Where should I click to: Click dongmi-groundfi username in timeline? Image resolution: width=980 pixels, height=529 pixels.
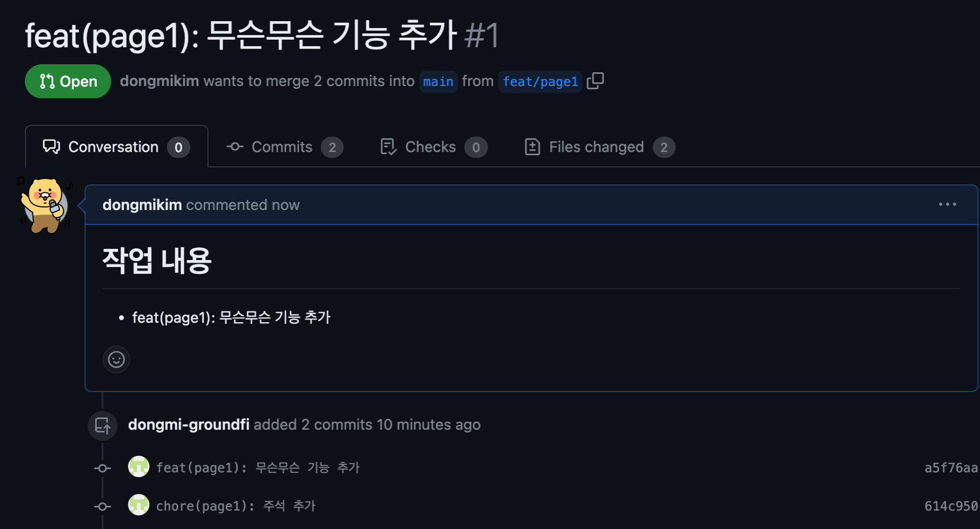(x=189, y=424)
